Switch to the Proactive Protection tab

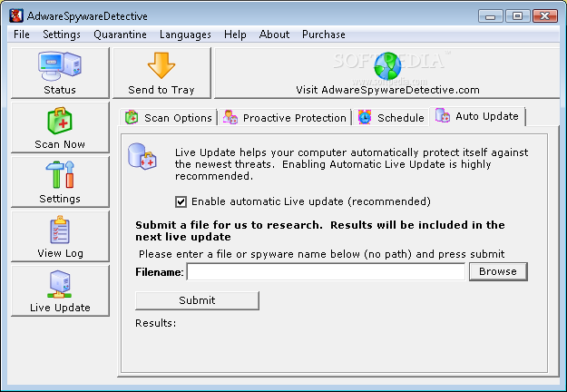pos(285,118)
